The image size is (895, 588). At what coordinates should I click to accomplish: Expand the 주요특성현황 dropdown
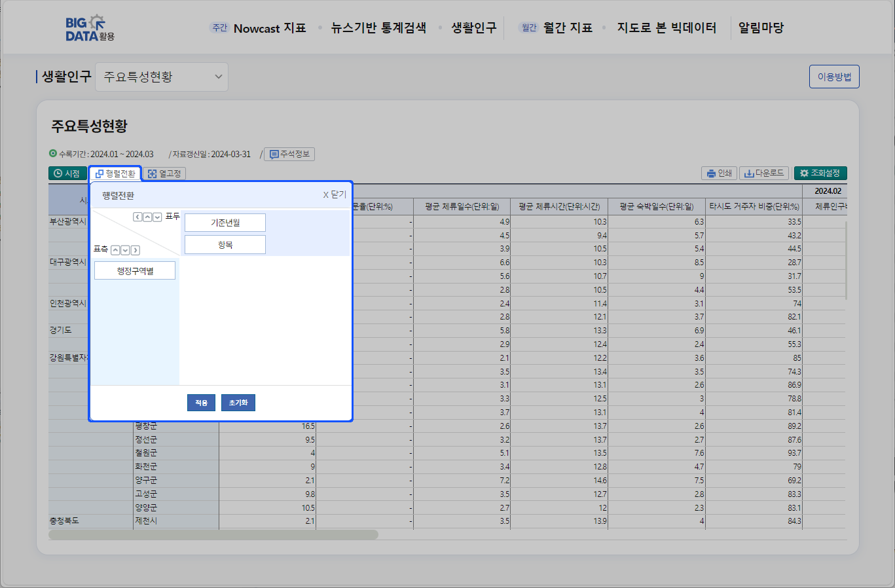click(162, 77)
